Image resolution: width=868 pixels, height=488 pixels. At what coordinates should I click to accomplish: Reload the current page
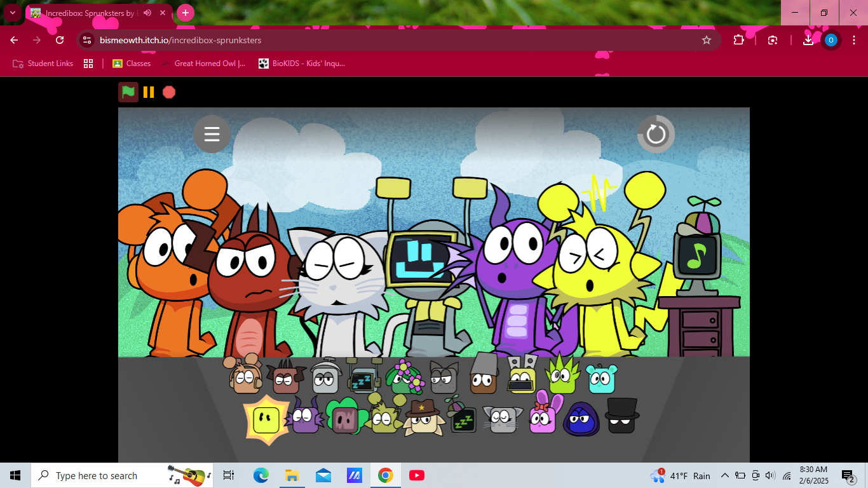click(60, 40)
